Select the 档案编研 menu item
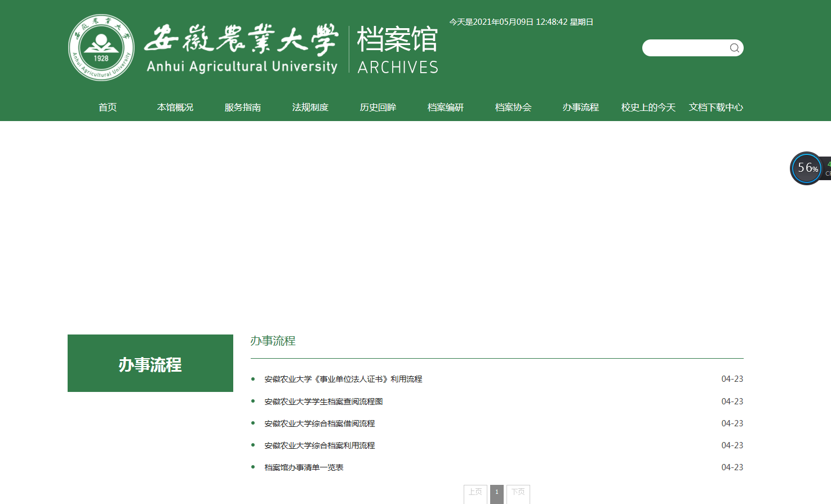831x504 pixels. coord(446,107)
